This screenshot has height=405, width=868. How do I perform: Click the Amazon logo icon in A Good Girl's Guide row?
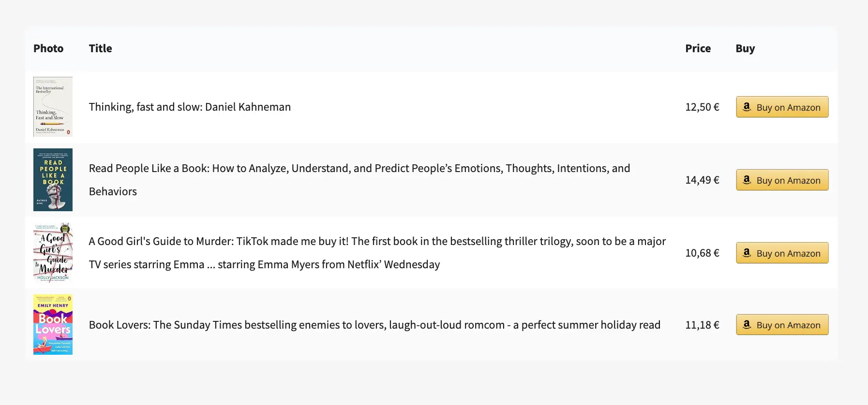747,253
